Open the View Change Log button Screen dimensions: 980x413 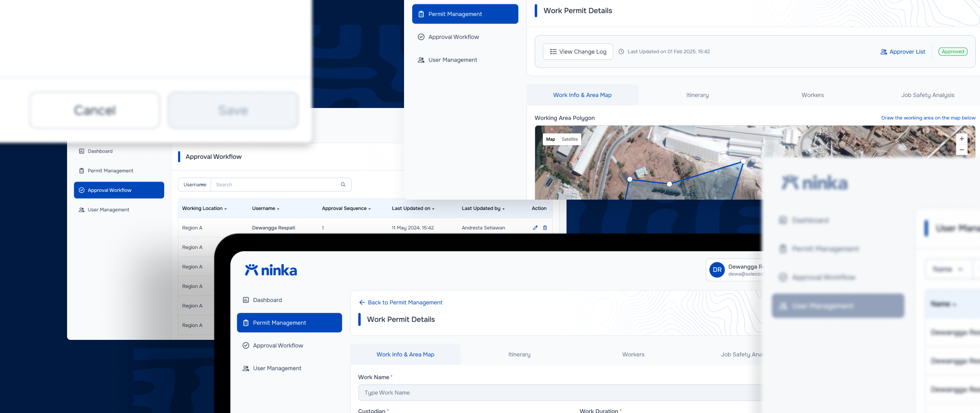click(x=578, y=52)
